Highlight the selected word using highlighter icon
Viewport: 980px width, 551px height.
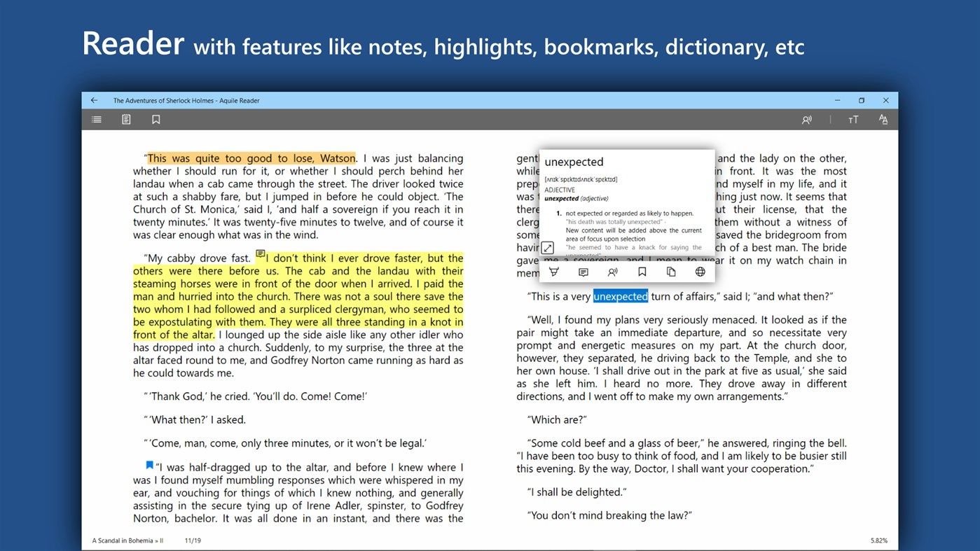[554, 272]
